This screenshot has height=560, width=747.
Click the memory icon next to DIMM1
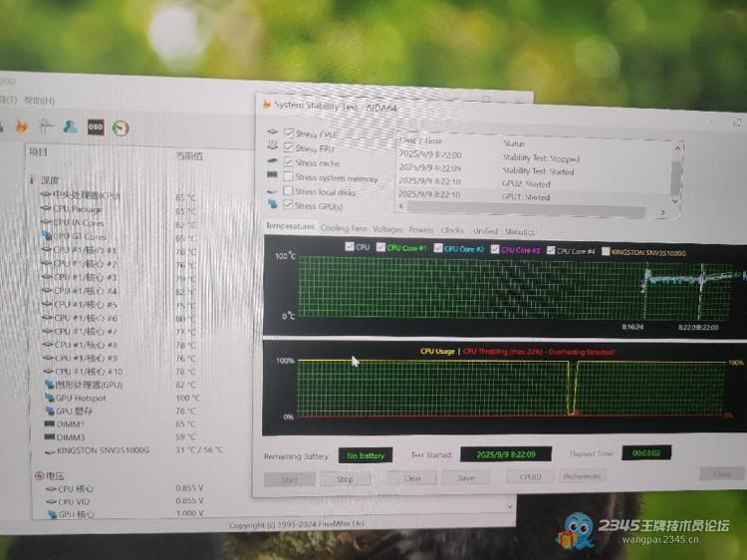50,423
